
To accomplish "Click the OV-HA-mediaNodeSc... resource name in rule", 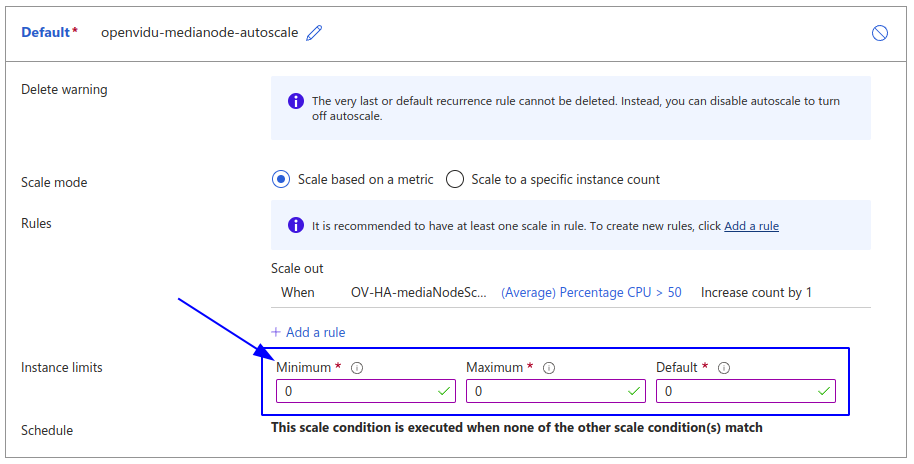I will click(x=419, y=293).
